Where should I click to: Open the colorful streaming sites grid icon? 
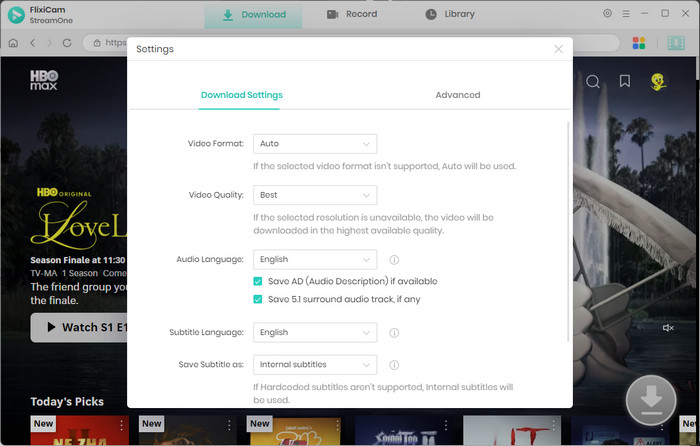pos(639,43)
